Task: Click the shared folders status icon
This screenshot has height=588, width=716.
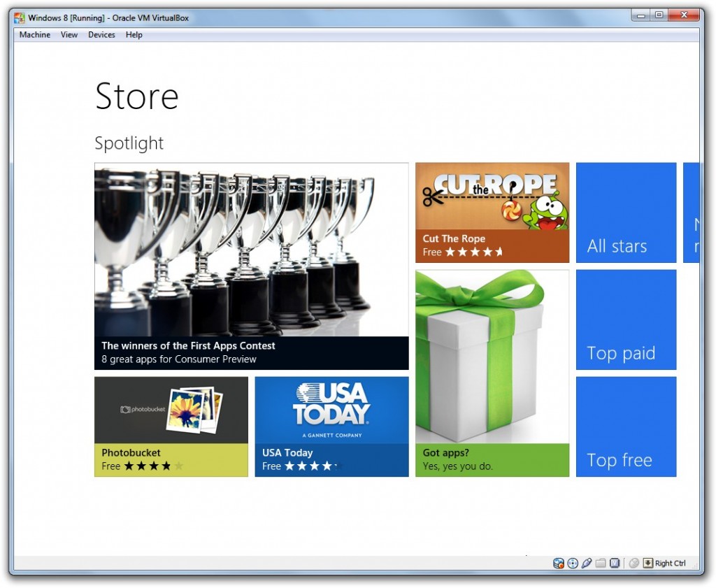Action: (599, 563)
